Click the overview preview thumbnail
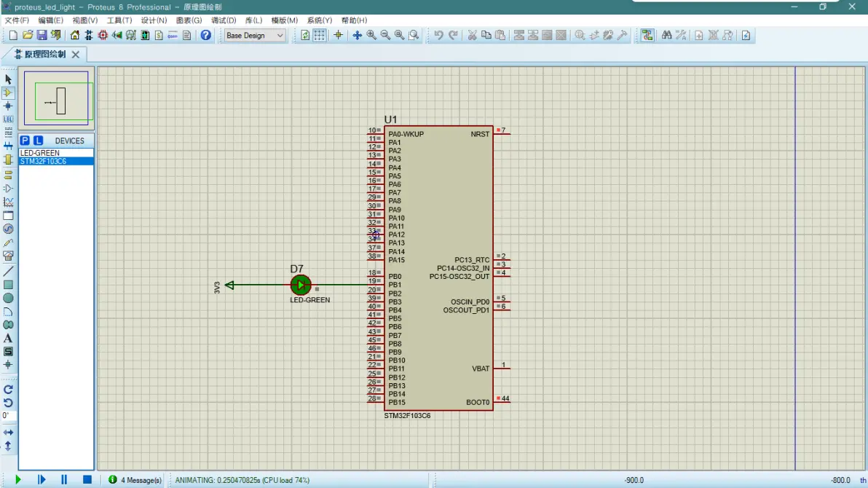Screen dimensions: 868x488 (x=57, y=97)
